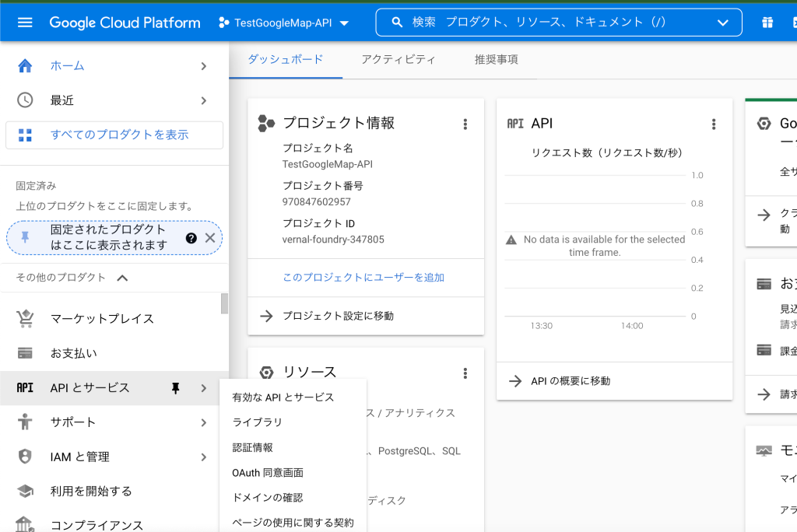Image resolution: width=797 pixels, height=532 pixels.
Task: Open リソース card options menu
Action: (x=465, y=373)
